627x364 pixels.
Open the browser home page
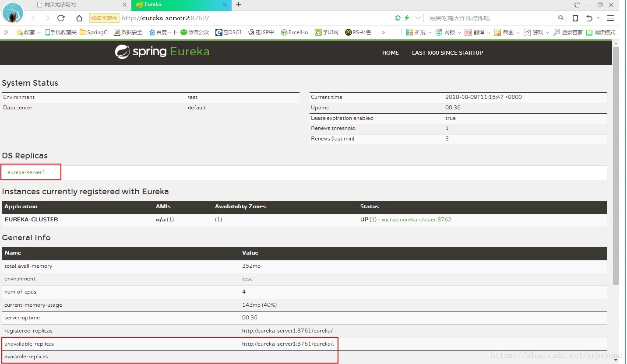(79, 18)
